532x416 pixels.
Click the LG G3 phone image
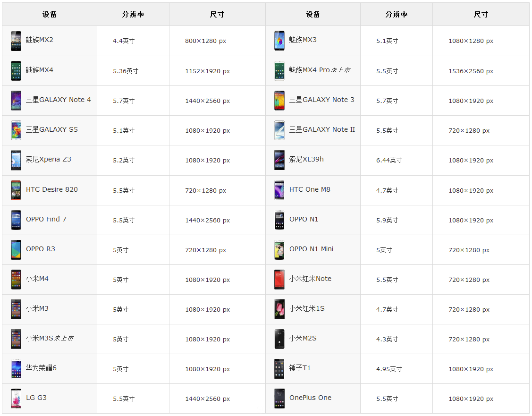coord(16,399)
